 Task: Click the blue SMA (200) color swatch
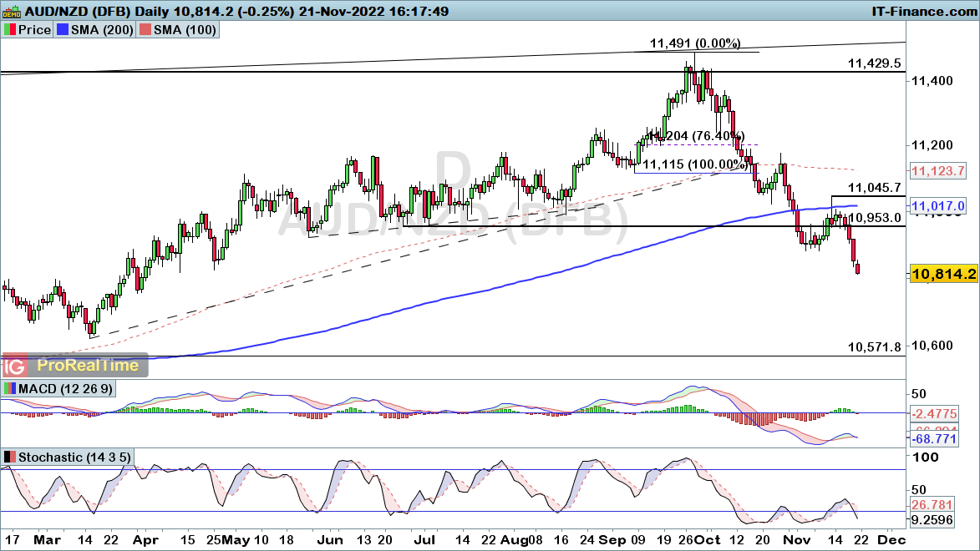coord(62,30)
